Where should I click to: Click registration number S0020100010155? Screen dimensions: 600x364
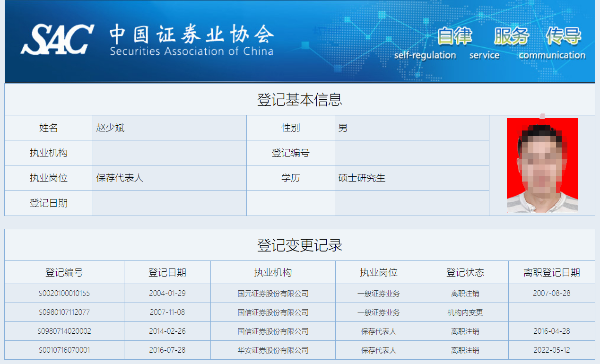[64, 293]
